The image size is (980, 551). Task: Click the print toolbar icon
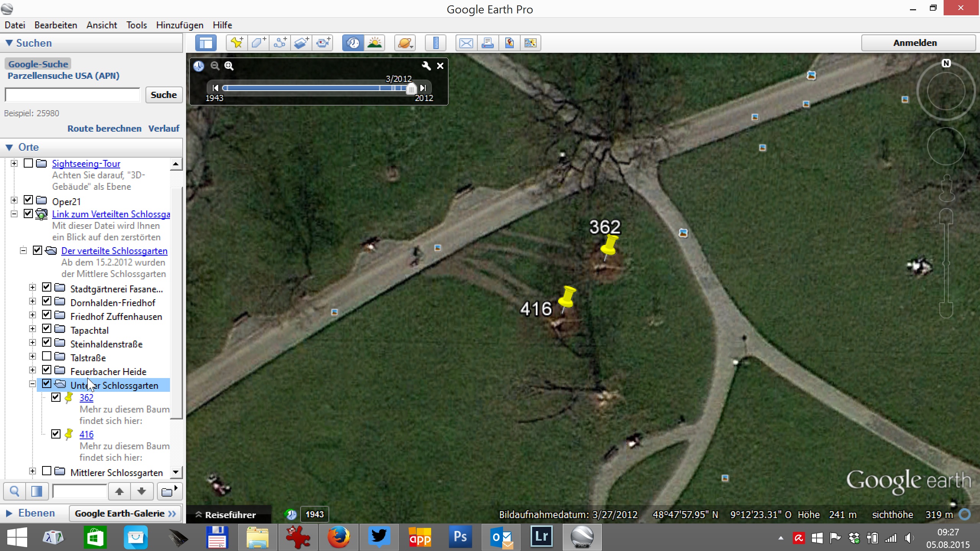click(x=487, y=43)
